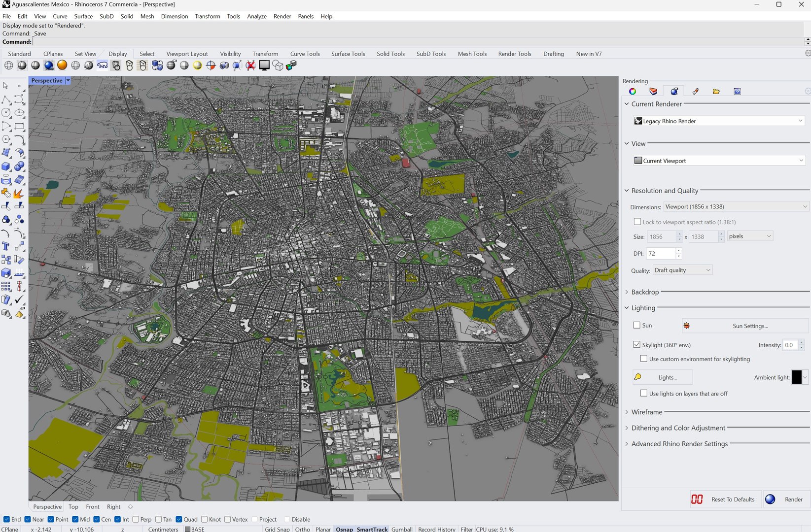Click the Explode tool icon

19,193
